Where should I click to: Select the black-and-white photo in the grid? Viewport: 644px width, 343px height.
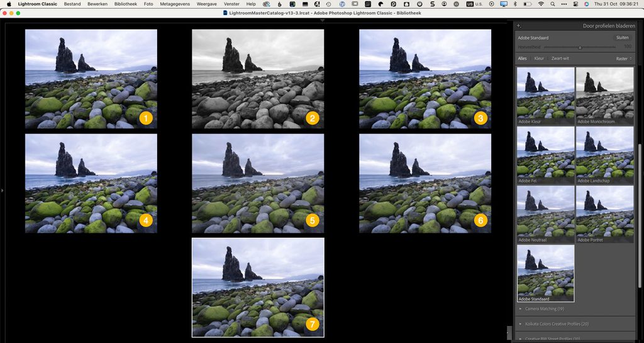pos(258,79)
